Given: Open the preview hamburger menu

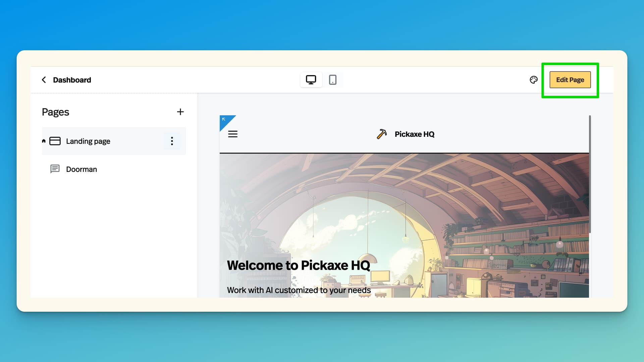Looking at the screenshot, I should pyautogui.click(x=233, y=134).
